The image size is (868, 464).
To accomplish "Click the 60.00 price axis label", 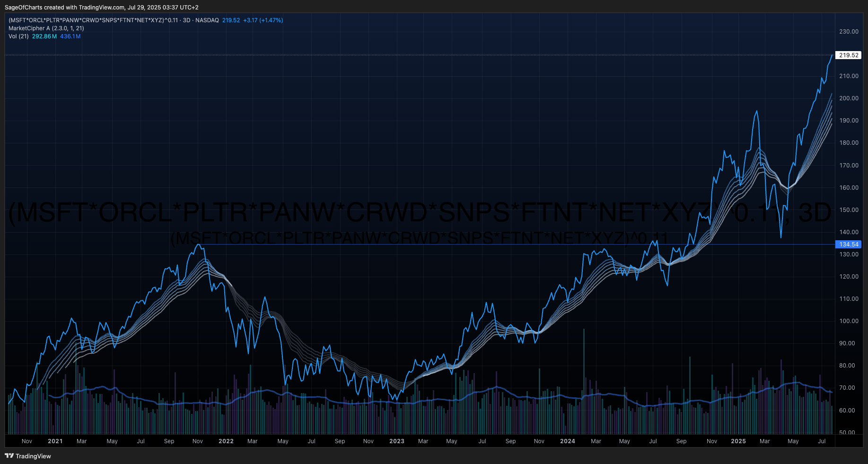I will tap(847, 411).
